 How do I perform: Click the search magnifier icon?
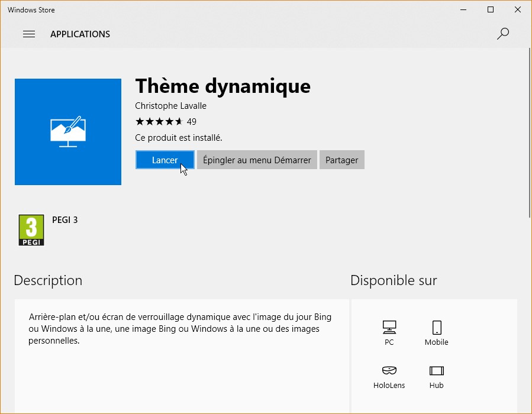click(503, 34)
